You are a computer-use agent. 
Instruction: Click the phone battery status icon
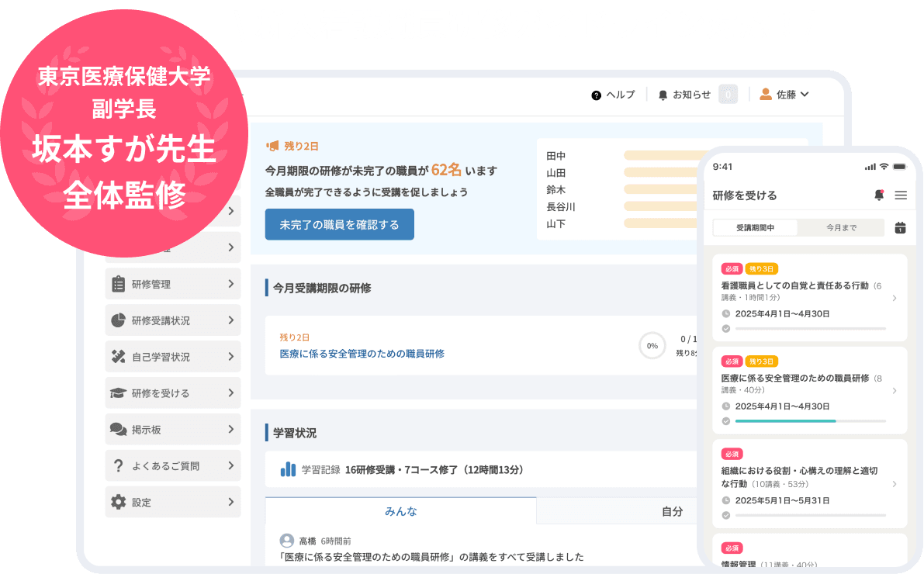tap(900, 167)
